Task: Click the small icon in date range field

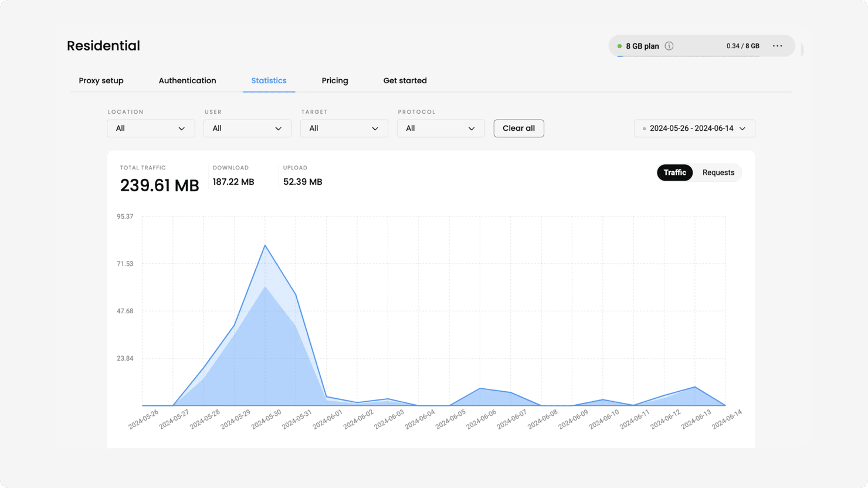Action: tap(645, 128)
